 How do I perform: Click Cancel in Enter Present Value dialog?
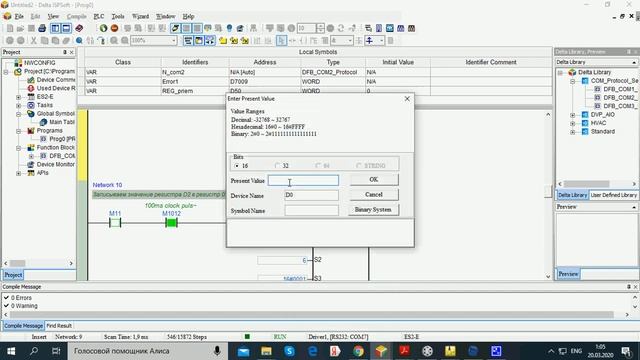coord(373,195)
